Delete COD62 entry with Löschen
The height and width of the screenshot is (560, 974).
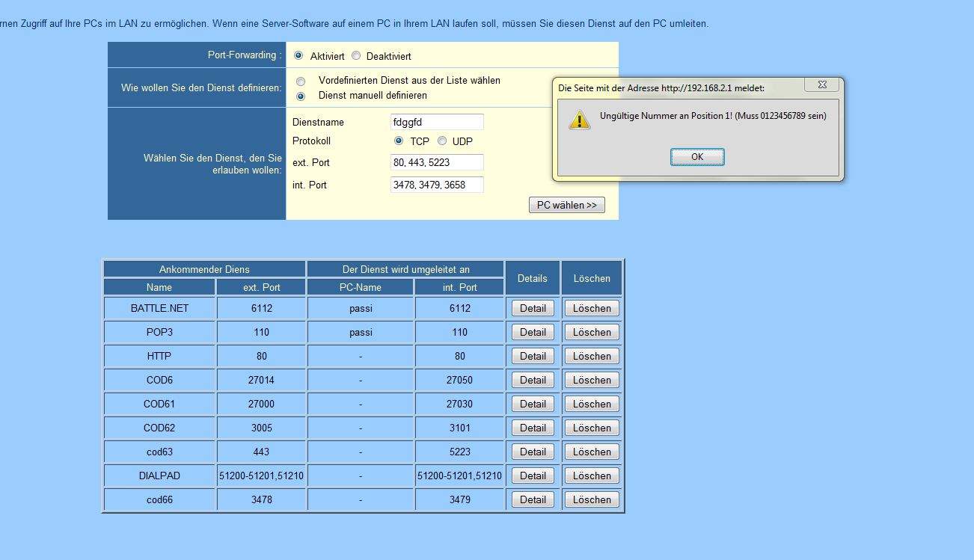click(x=592, y=428)
